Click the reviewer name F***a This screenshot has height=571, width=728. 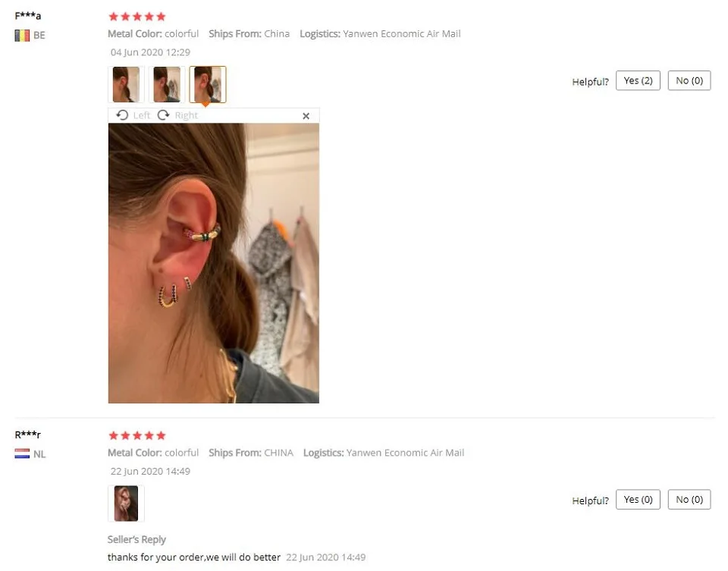coord(28,16)
